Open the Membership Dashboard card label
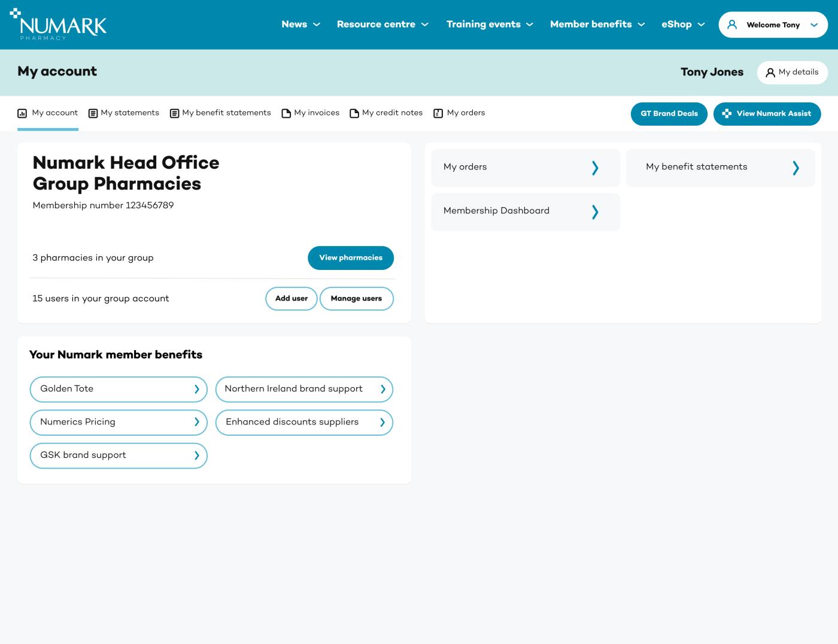This screenshot has width=838, height=644. point(496,211)
